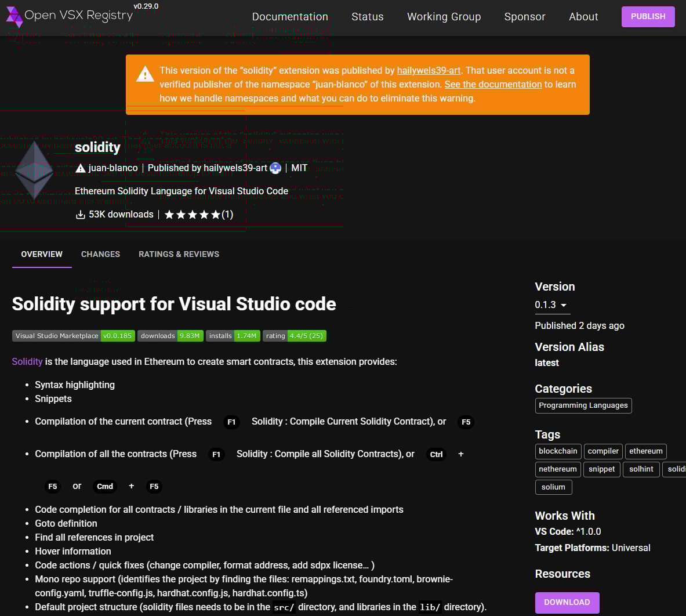
Task: Open the 'See the documentation' link
Action: coord(493,84)
